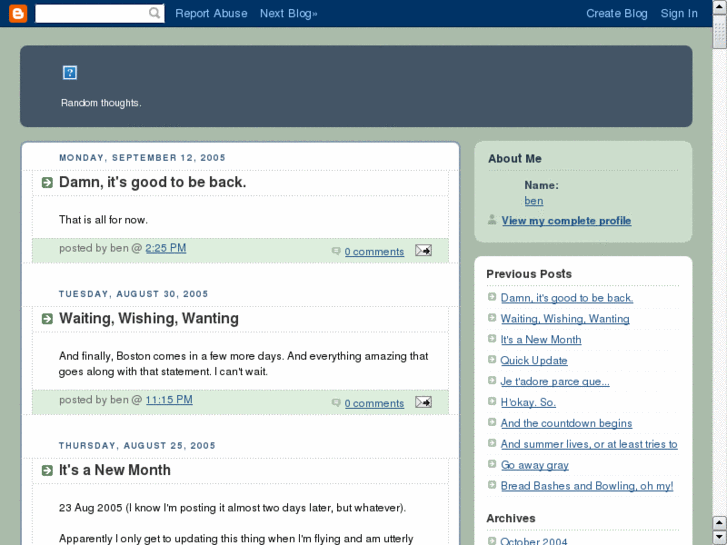Click profile person icon in About Me
Image resolution: width=727 pixels, height=545 pixels.
tap(492, 219)
